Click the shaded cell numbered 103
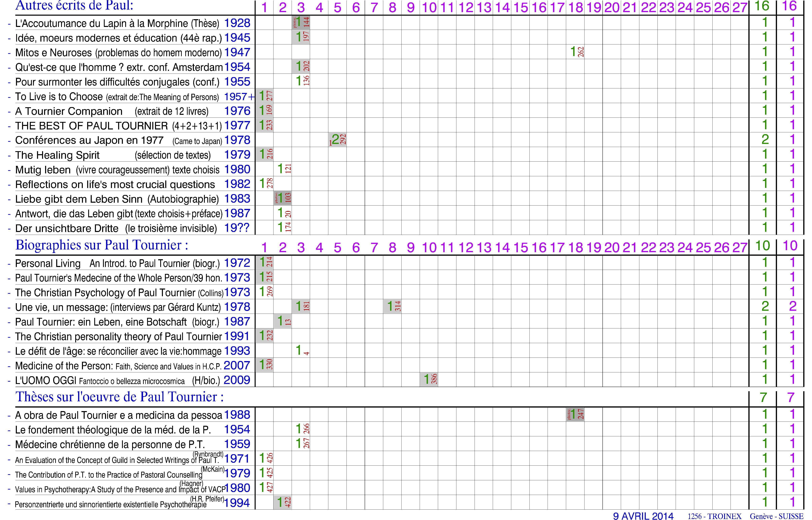This screenshot has height=520, width=812. click(x=283, y=198)
